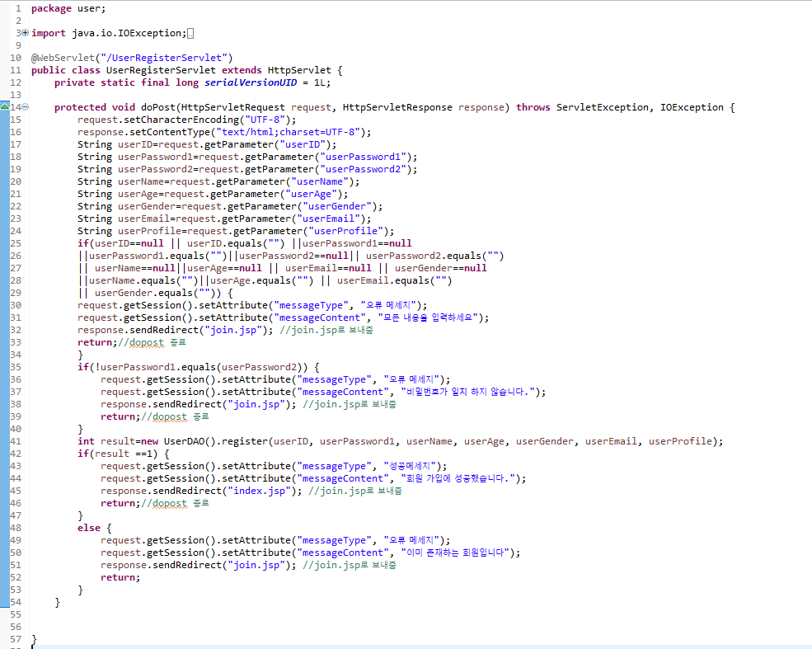This screenshot has width=812, height=649.
Task: Click the "messageContent" string on line 37
Action: click(x=343, y=392)
